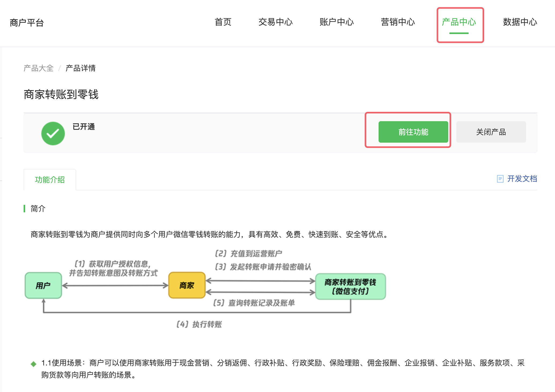Click the green checkmark status icon
This screenshot has width=555, height=392.
click(x=53, y=133)
